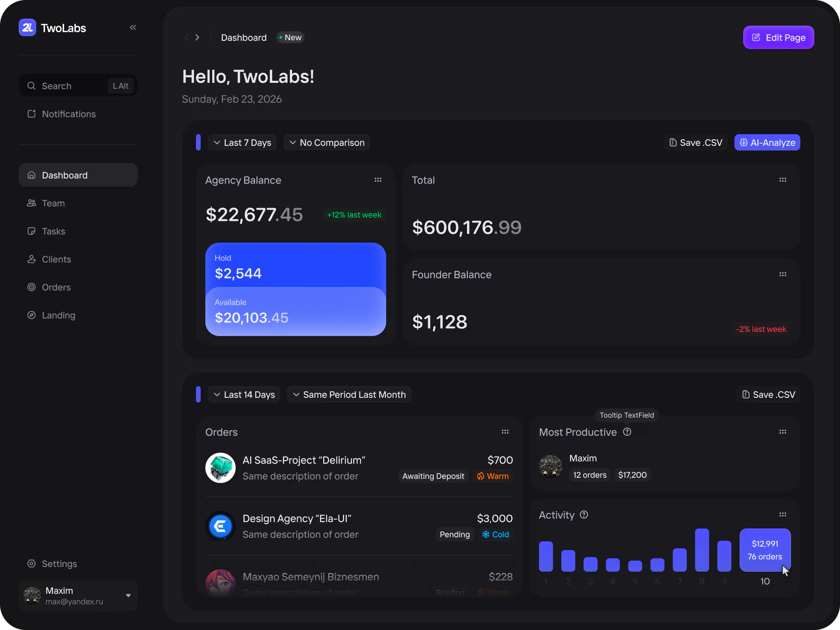Go forward with the right arrow
Viewport: 840px width, 630px height.
pos(197,37)
